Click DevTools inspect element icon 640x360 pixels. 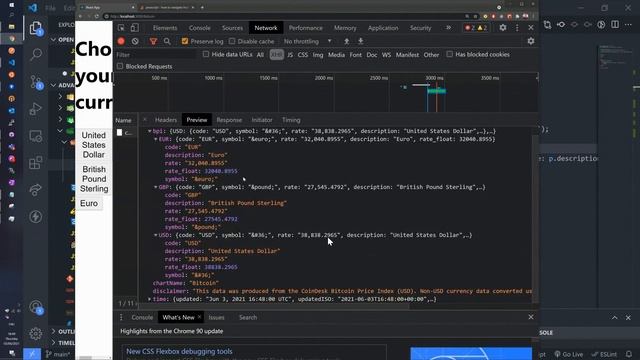coord(121,28)
